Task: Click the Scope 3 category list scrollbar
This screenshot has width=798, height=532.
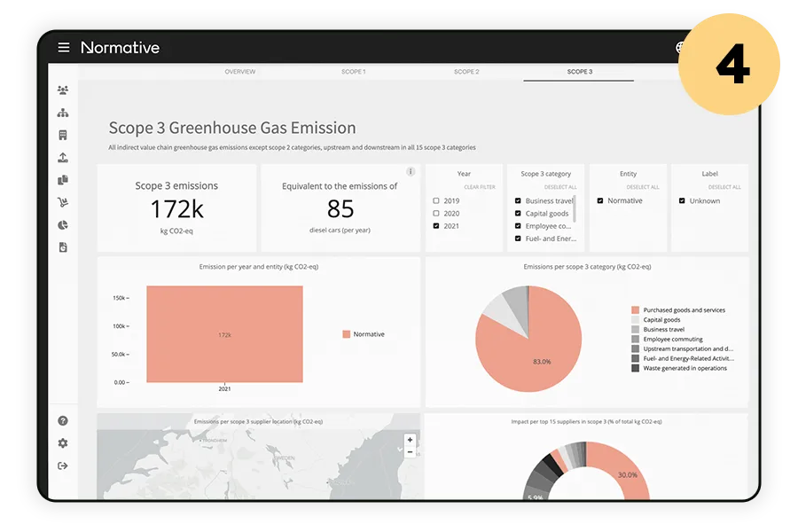Action: (575, 208)
